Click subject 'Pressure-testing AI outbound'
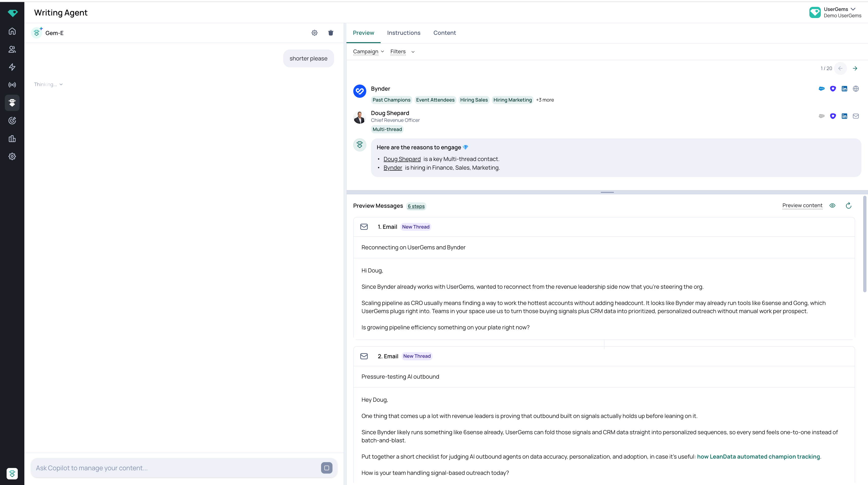 [x=400, y=377]
